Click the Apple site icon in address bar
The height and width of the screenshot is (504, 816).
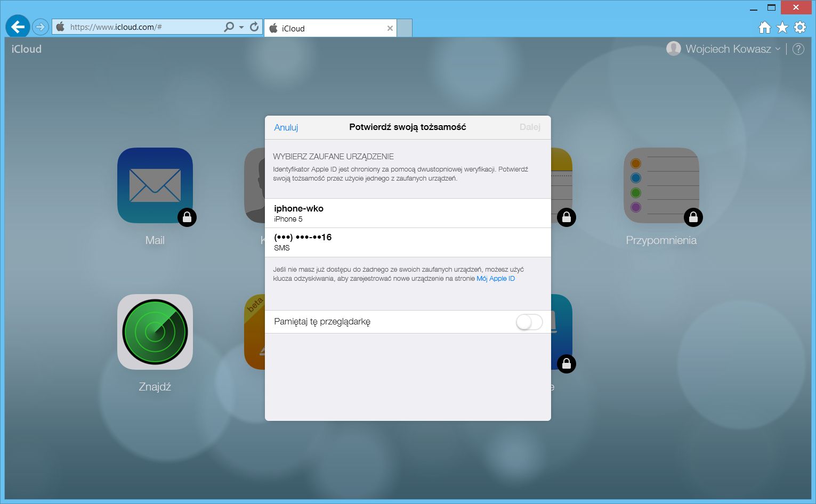(x=61, y=27)
